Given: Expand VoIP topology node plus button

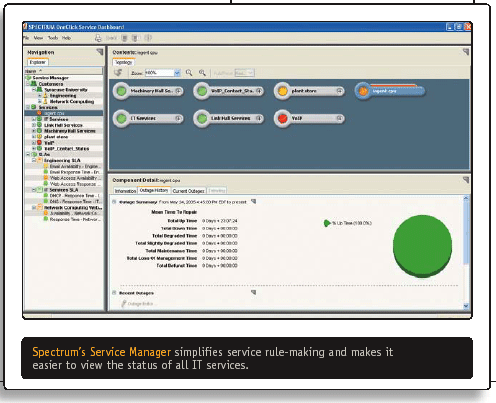Looking at the screenshot, I should tap(339, 118).
